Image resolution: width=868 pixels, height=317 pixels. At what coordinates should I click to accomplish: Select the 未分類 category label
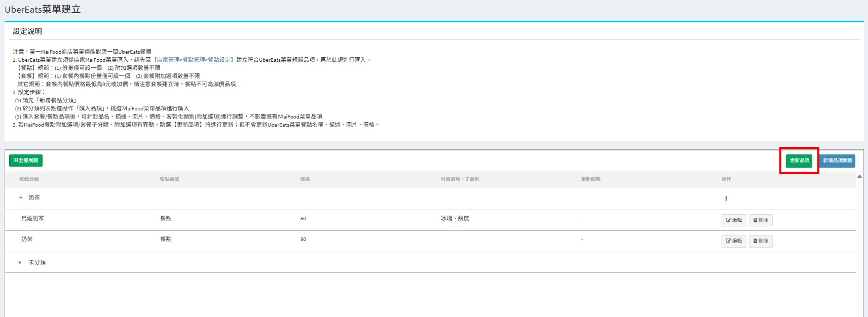point(37,262)
